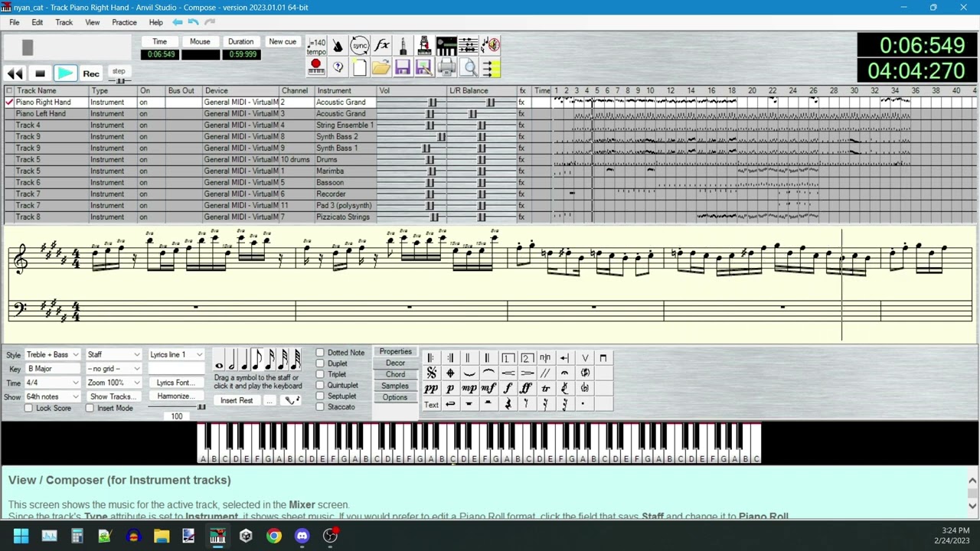Pick the pianissimo pp dynamic marking
Viewport: 980px width, 551px height.
[x=431, y=389]
